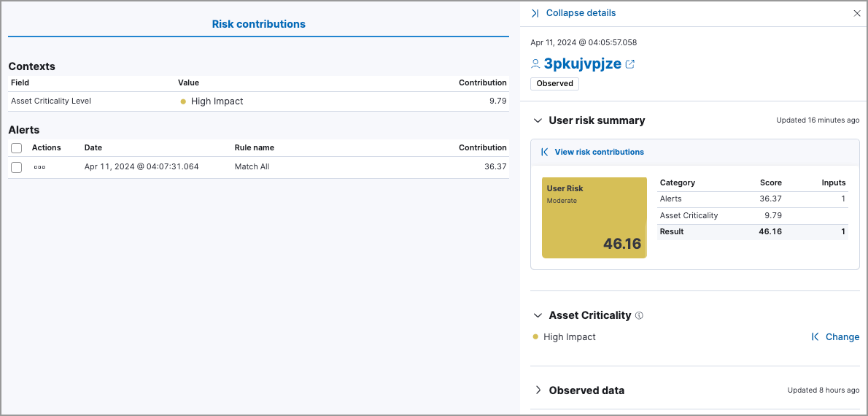Click the arrow icon next to Change

coord(815,337)
